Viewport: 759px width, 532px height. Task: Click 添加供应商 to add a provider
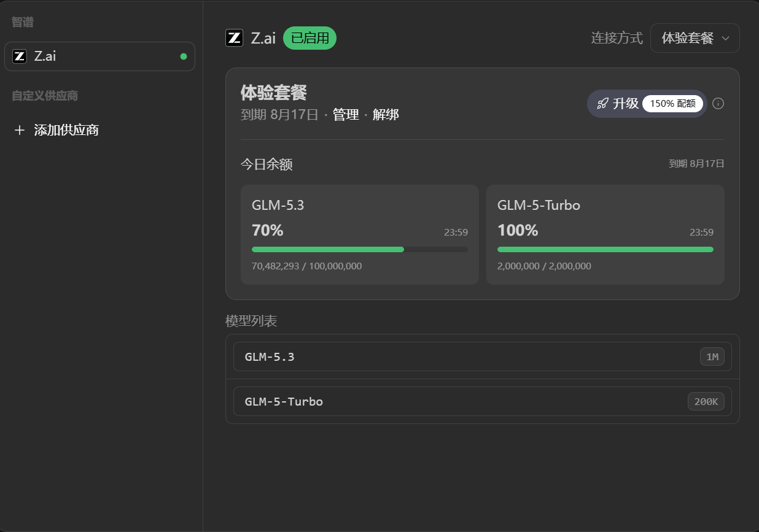pos(66,130)
